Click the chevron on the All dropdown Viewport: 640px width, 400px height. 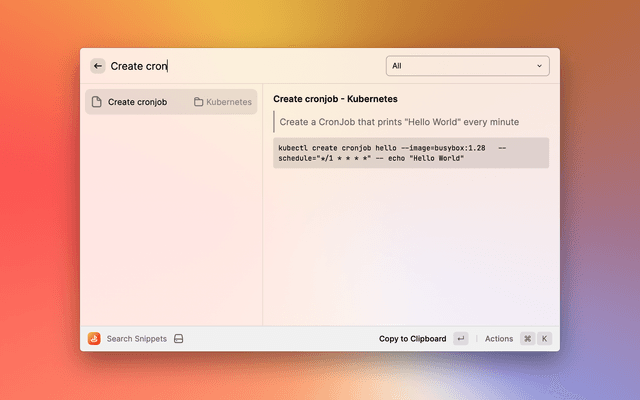click(x=540, y=66)
